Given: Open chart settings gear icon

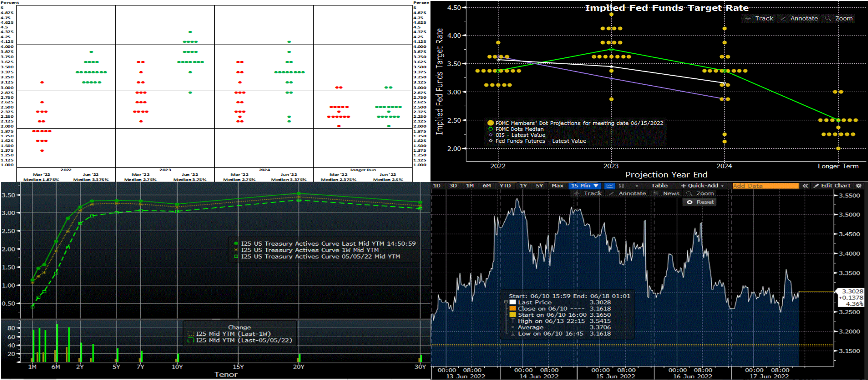Looking at the screenshot, I should tap(859, 186).
